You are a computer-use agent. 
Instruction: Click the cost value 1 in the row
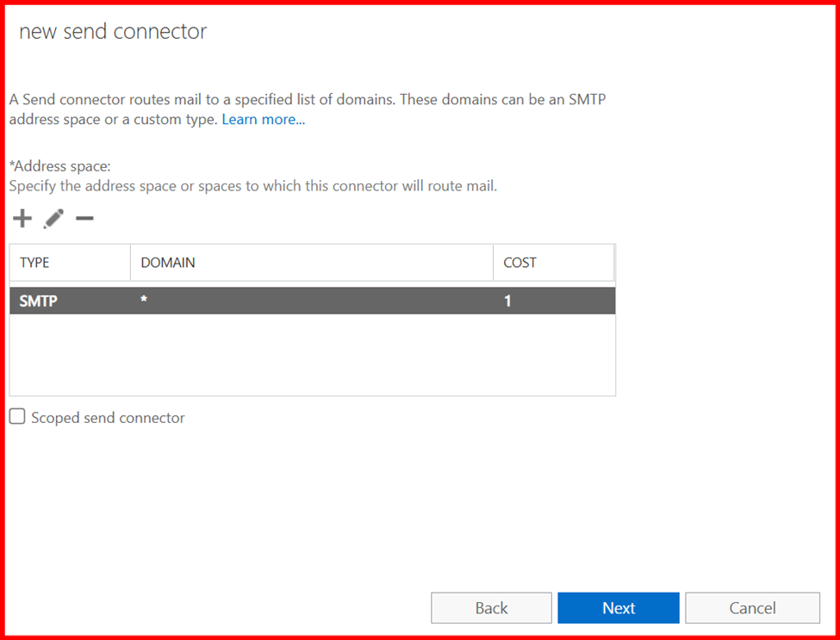(x=507, y=301)
